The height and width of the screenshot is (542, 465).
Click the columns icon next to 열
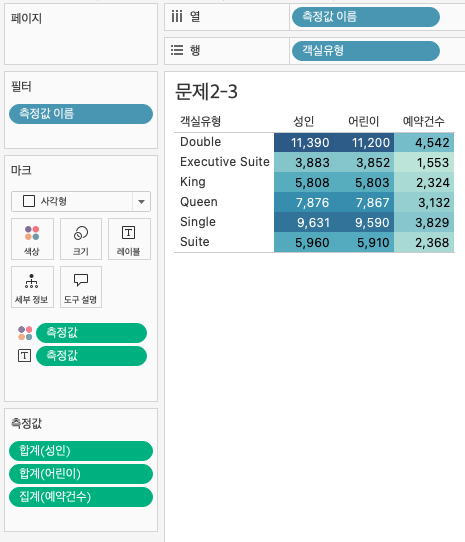[x=177, y=16]
